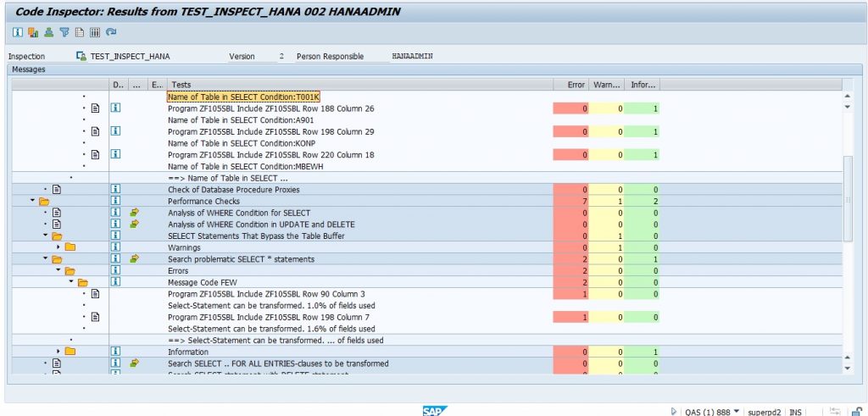
Task: Open info icon for Row 198 Column 29
Action: pyautogui.click(x=115, y=131)
